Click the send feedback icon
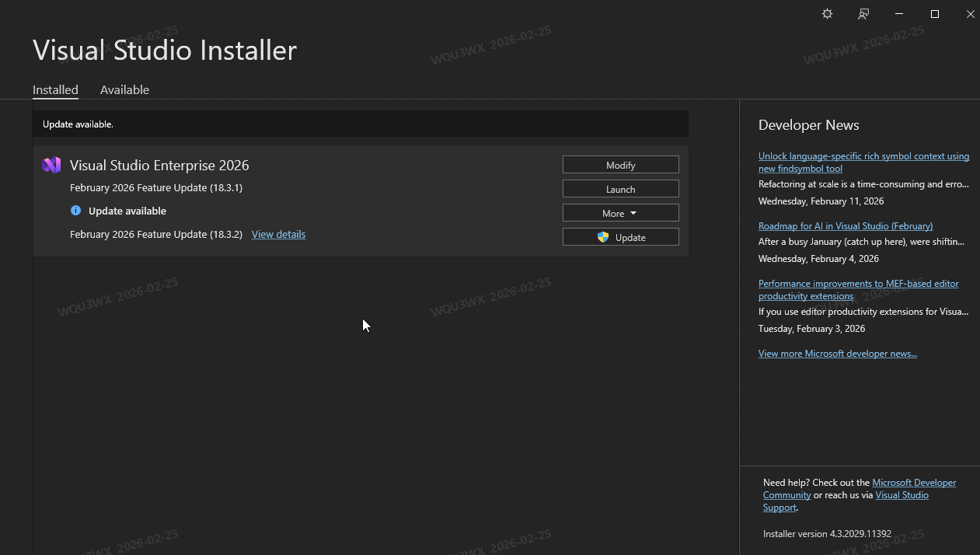This screenshot has width=980, height=555. (x=863, y=14)
